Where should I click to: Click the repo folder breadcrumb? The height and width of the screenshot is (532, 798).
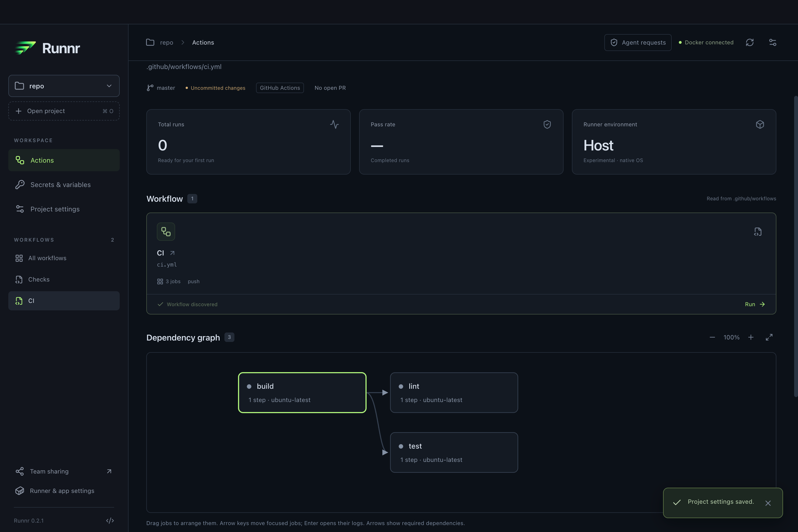[x=160, y=42]
